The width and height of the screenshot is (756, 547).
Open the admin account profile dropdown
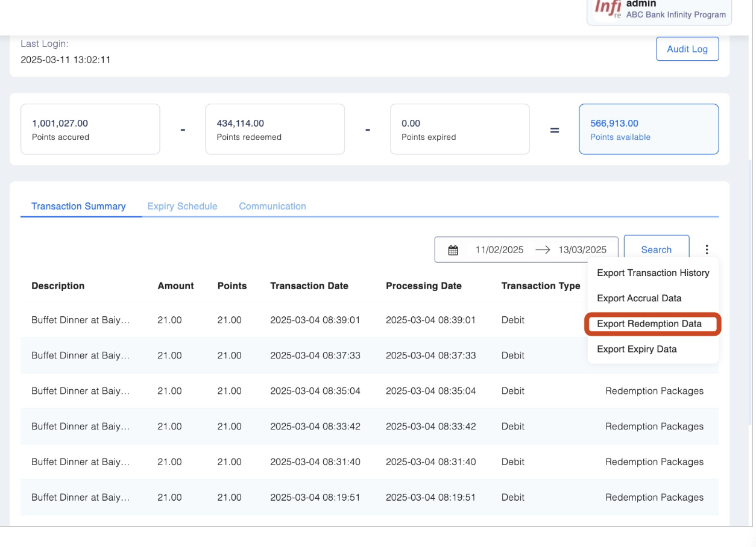(x=659, y=10)
